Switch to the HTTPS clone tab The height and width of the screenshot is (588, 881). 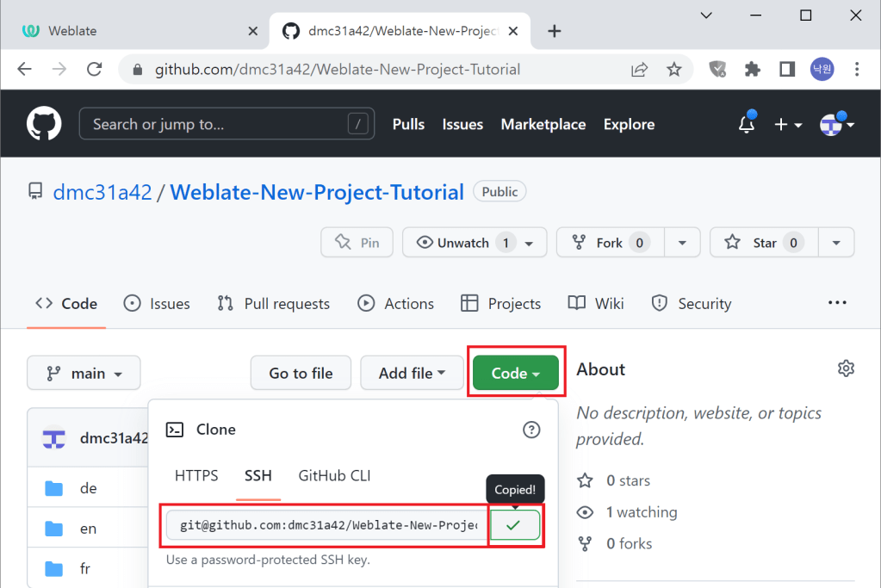(196, 475)
